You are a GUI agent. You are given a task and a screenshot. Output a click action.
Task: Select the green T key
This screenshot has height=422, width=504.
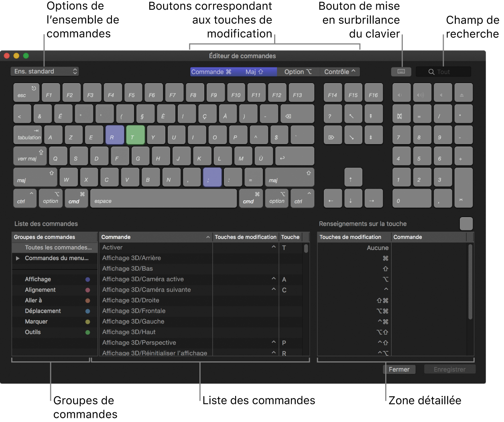(x=136, y=135)
